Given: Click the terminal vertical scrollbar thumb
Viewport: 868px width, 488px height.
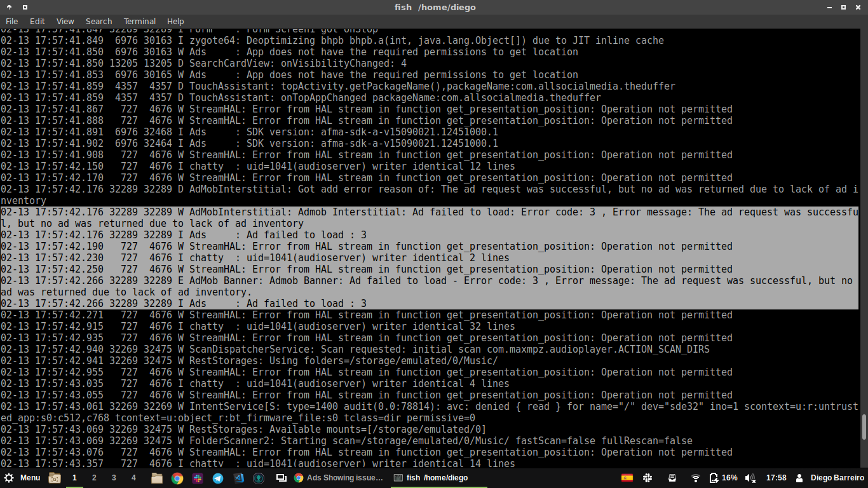Looking at the screenshot, I should (864, 427).
